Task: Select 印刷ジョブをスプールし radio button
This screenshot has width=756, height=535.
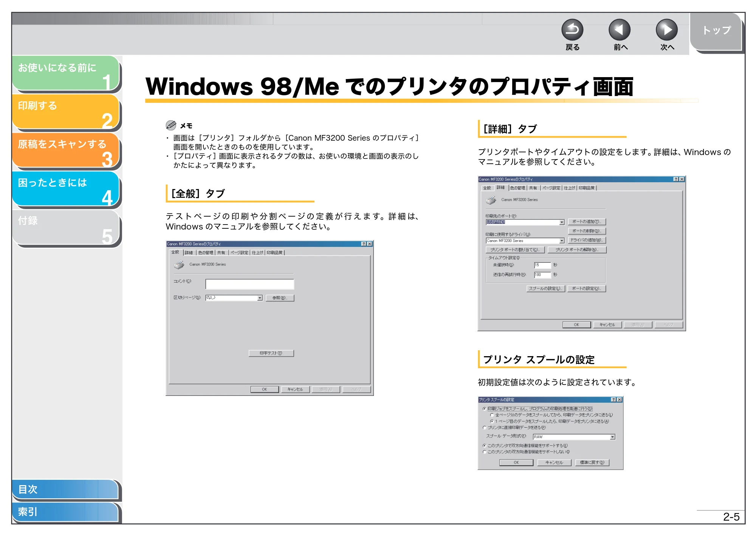Action: coord(485,409)
